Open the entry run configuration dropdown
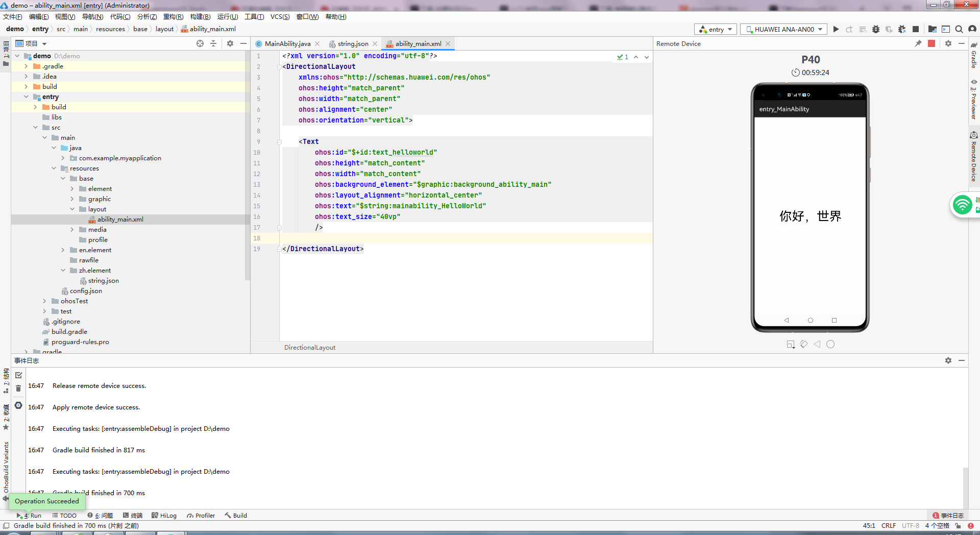This screenshot has height=535, width=980. [x=716, y=29]
